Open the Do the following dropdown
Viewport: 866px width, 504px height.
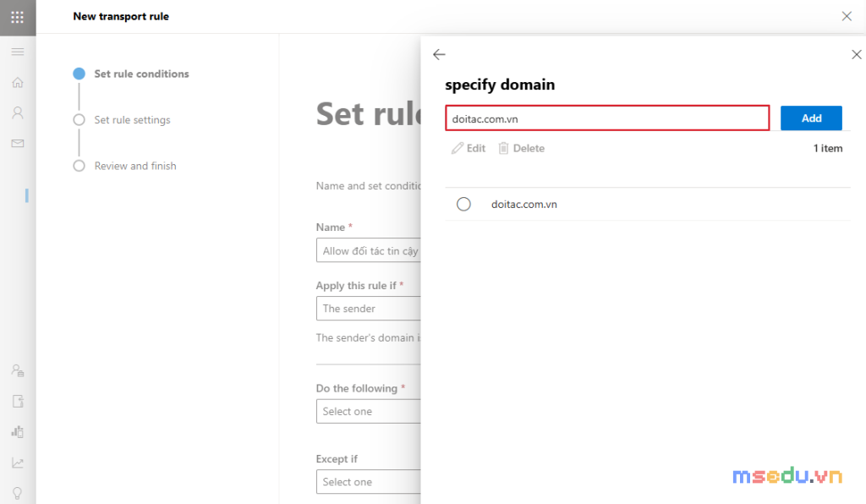pos(369,411)
